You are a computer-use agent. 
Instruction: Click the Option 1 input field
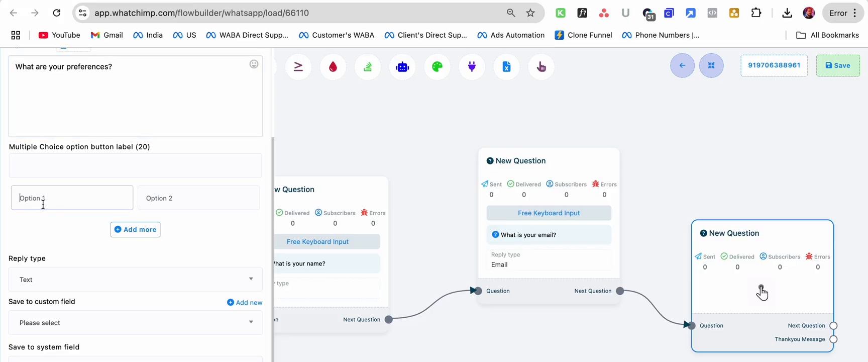click(72, 198)
